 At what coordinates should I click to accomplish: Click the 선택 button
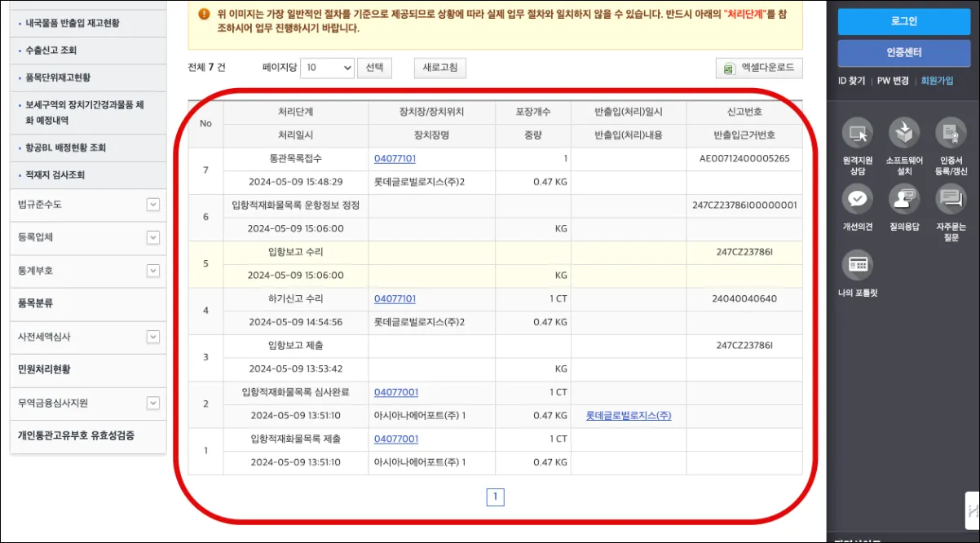point(375,68)
